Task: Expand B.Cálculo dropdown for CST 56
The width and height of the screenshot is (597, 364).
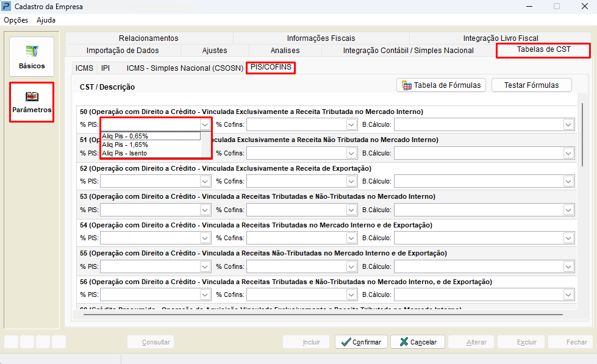Action: (x=568, y=294)
